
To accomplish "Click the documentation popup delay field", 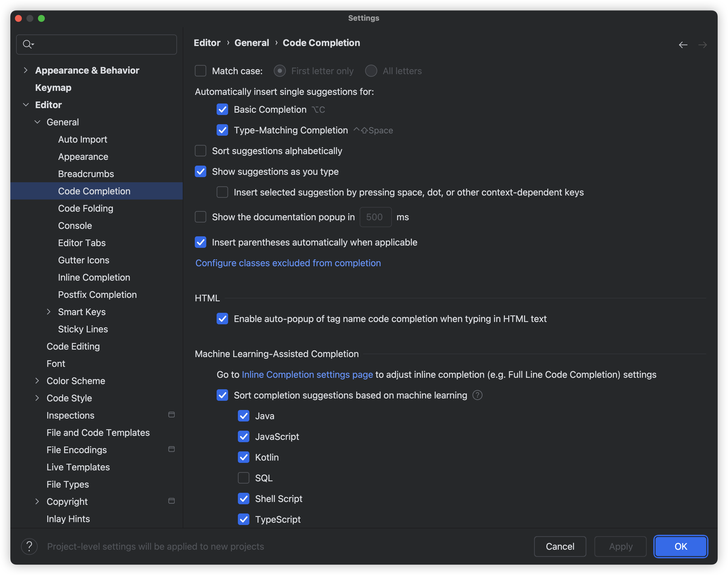I will tap(375, 217).
